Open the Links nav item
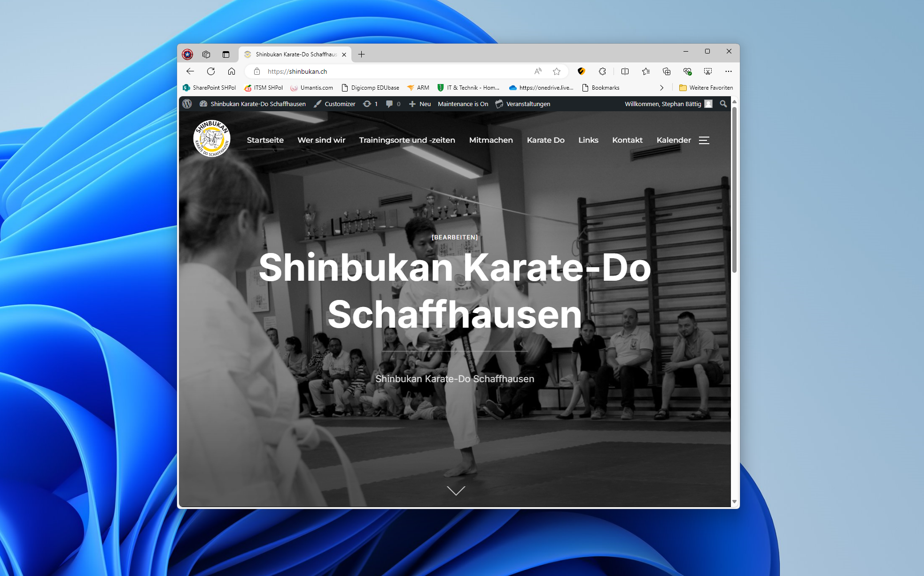The width and height of the screenshot is (924, 576). (x=588, y=140)
